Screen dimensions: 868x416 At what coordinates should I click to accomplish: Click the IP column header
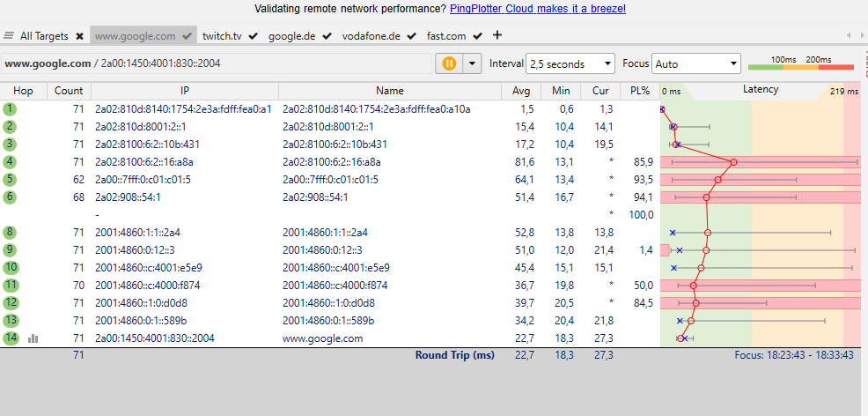185,91
